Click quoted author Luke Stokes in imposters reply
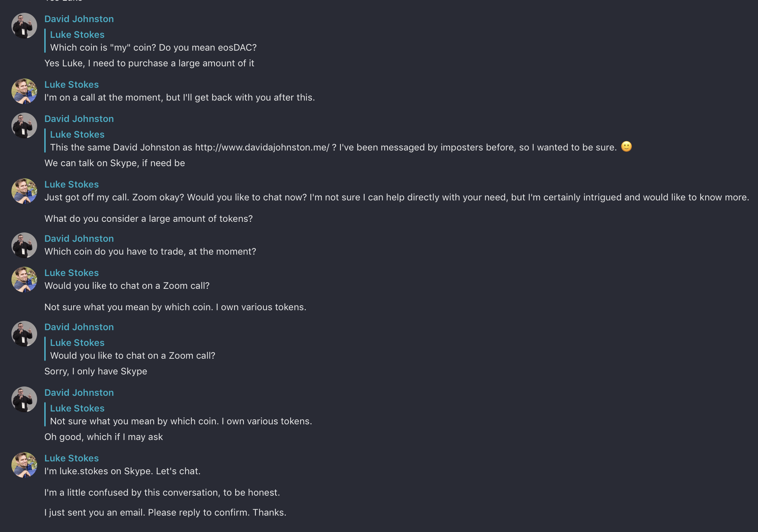The image size is (758, 532). click(77, 134)
